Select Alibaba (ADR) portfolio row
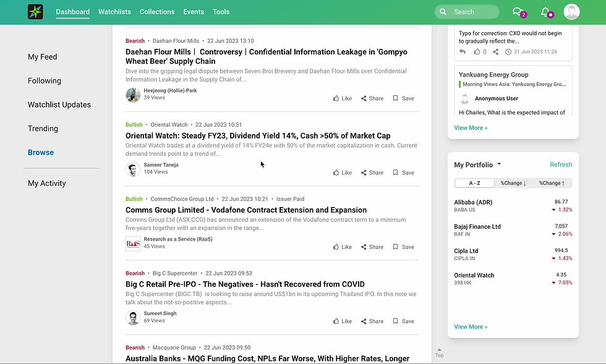 [513, 206]
